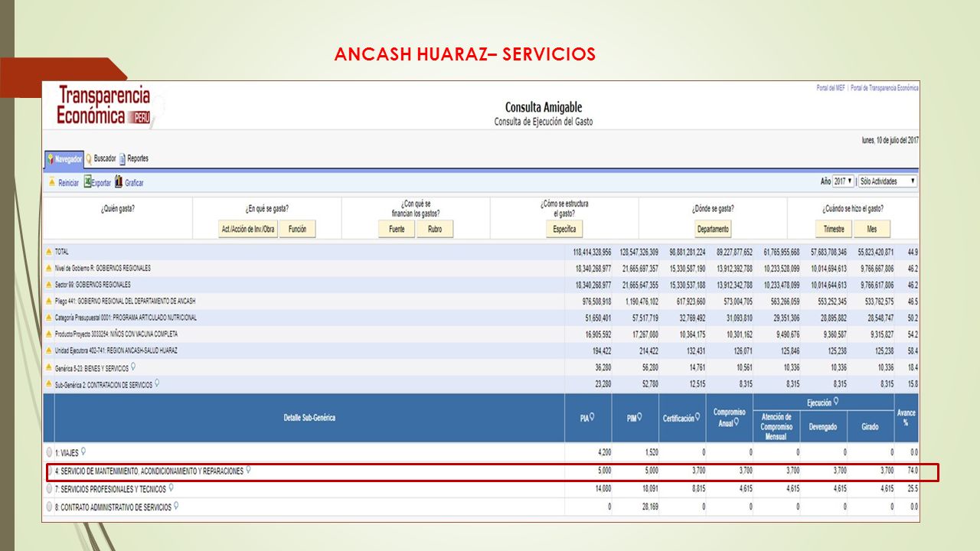This screenshot has width=980, height=551.
Task: Click the Graficar link
Action: [134, 183]
